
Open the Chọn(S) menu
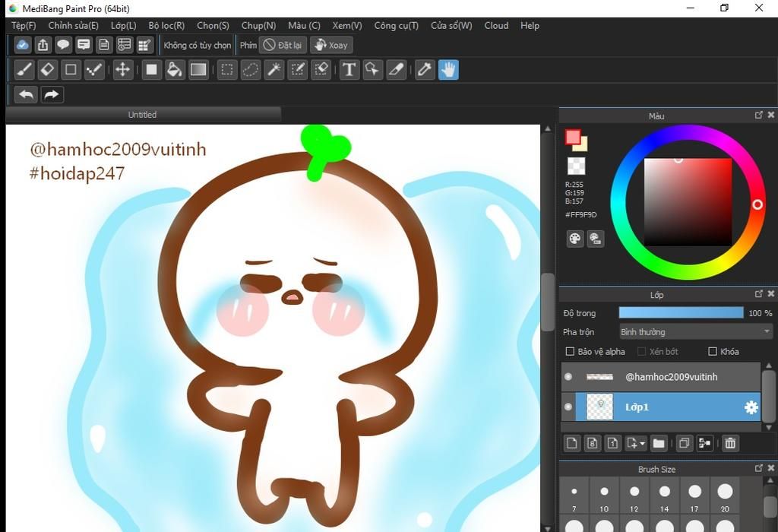tap(213, 26)
